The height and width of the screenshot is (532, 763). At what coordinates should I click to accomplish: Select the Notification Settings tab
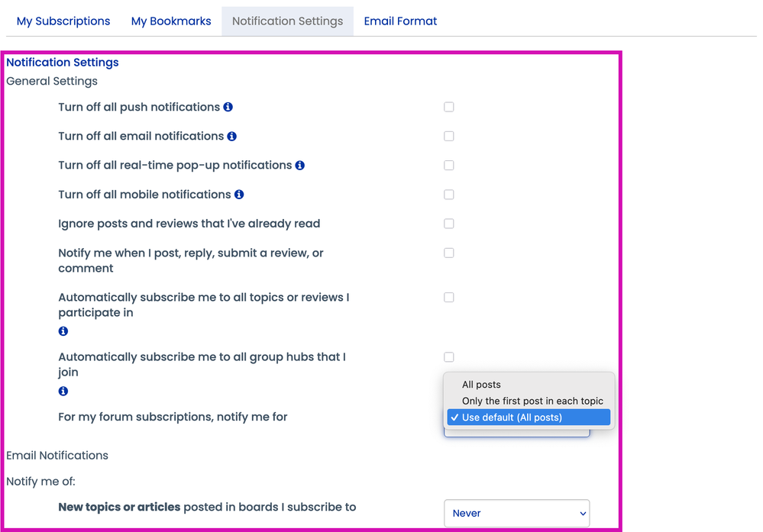[x=287, y=21]
